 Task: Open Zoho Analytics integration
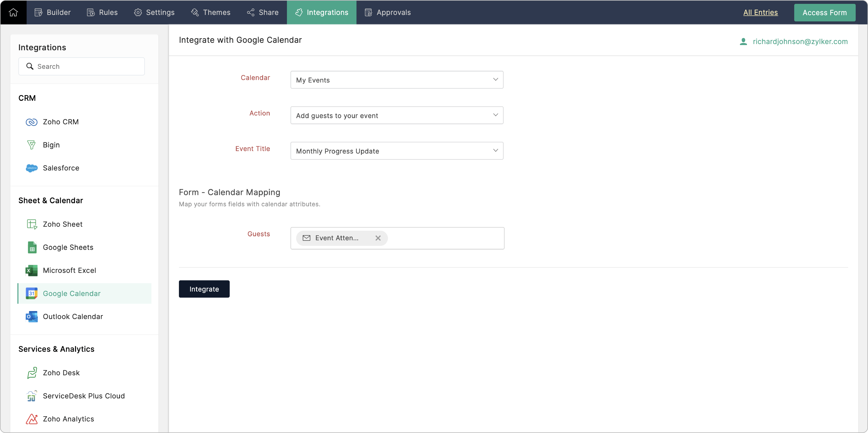tap(68, 419)
